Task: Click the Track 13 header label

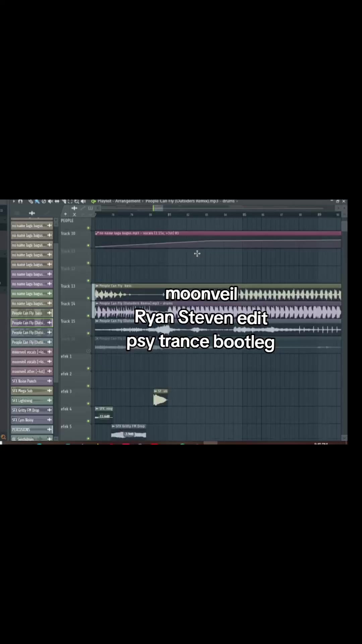Action: tap(68, 286)
